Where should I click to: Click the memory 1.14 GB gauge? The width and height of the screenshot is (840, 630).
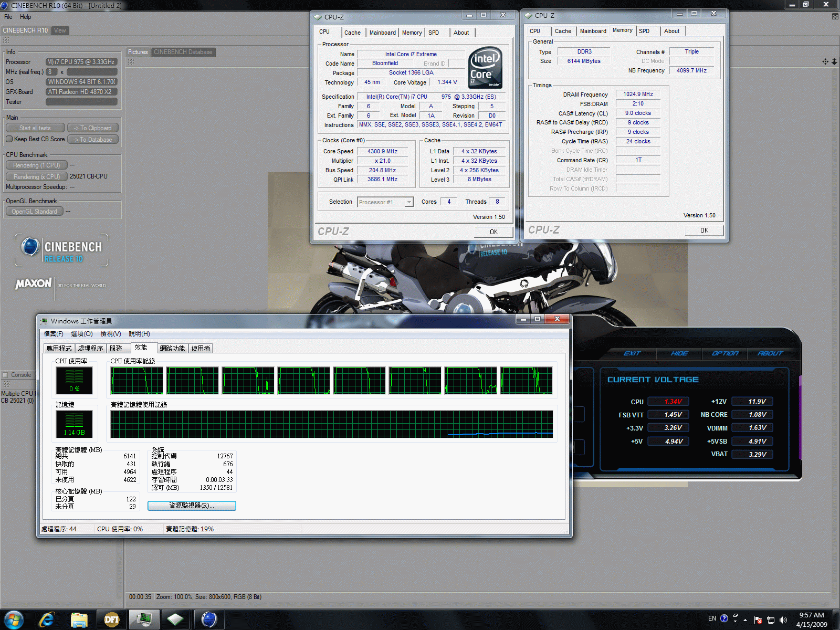point(74,424)
